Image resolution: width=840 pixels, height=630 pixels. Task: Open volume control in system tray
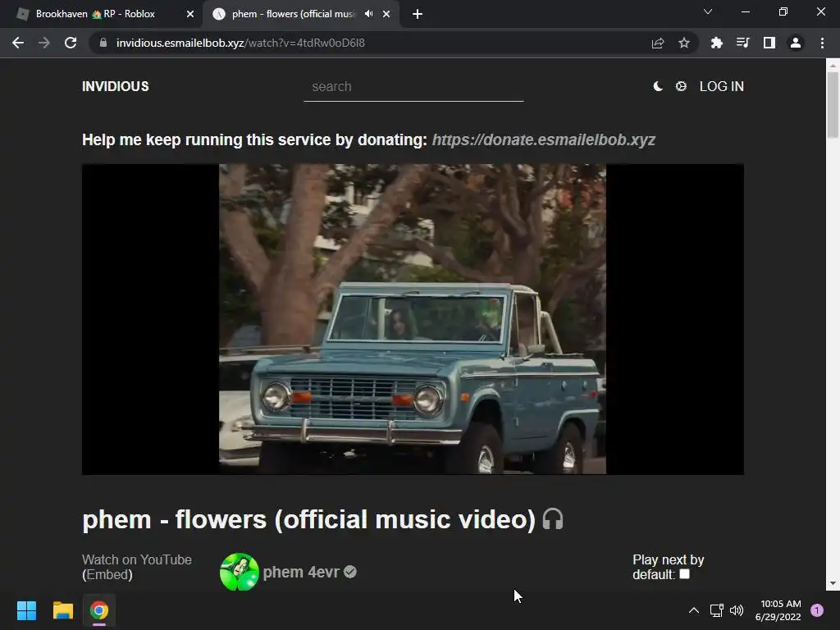737,610
